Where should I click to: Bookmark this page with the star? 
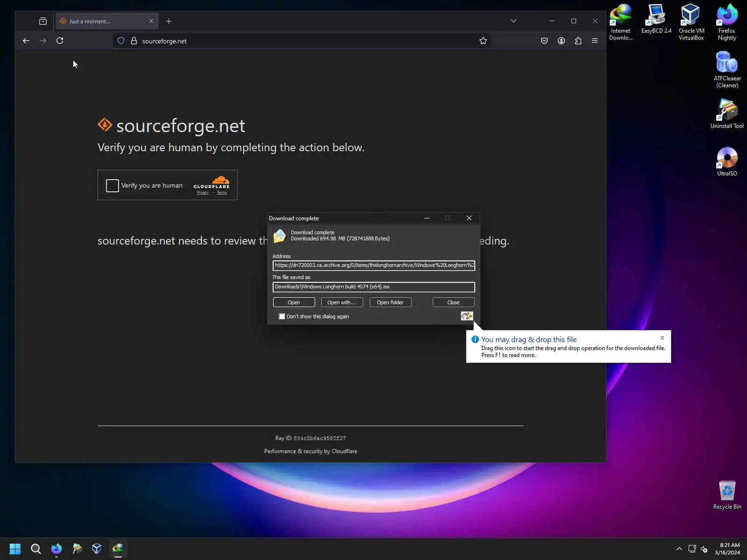click(483, 41)
